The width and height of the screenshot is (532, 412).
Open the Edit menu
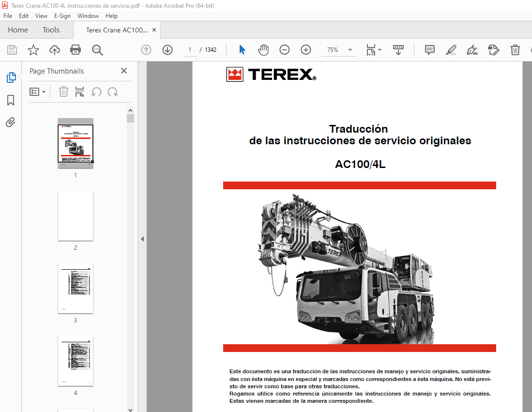23,16
